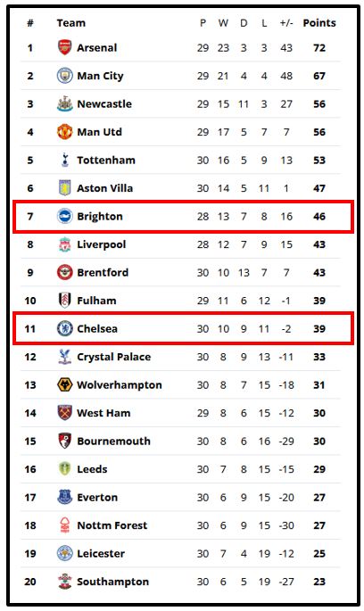Click the Leicester fox badge
This screenshot has height=611, width=364.
pos(65,553)
